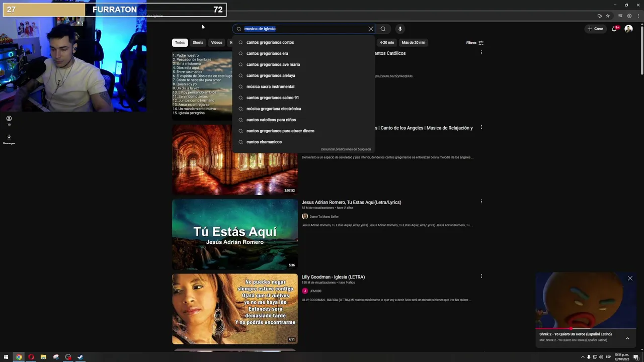Click the install app icon in address bar
The height and width of the screenshot is (362, 644).
tap(599, 16)
